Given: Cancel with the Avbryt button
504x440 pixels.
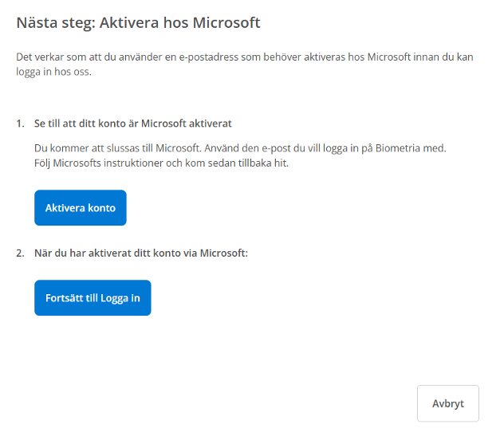Looking at the screenshot, I should coord(448,403).
